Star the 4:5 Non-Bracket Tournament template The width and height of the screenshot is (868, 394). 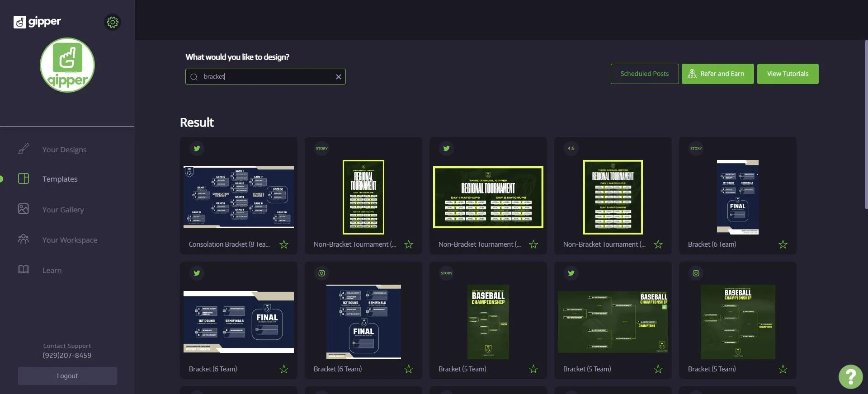tap(658, 244)
